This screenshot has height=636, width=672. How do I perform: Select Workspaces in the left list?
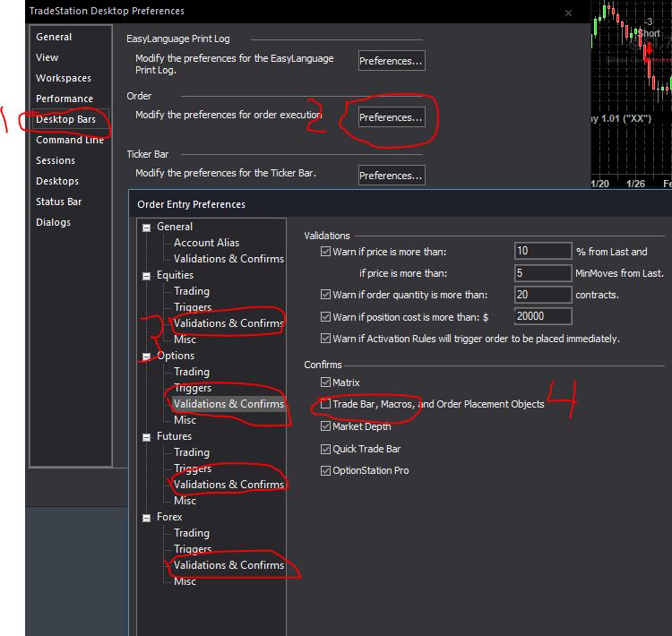pyautogui.click(x=64, y=78)
